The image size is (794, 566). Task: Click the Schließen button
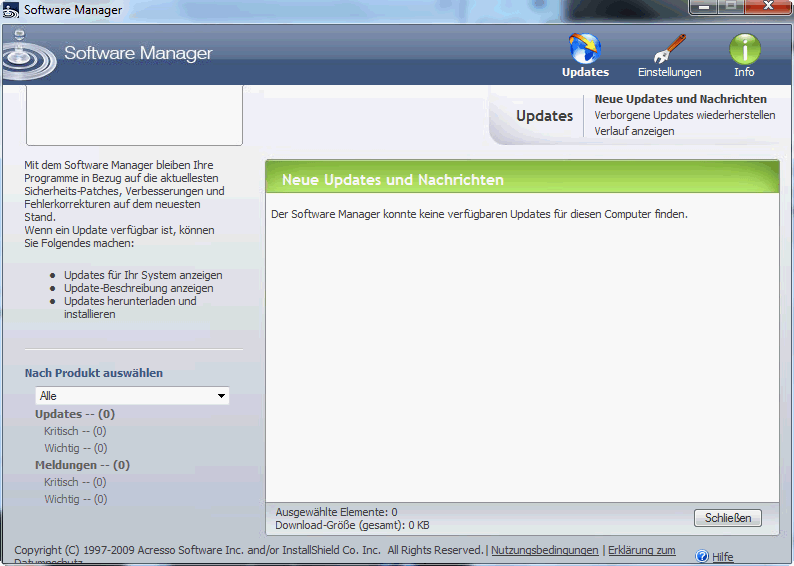click(728, 518)
